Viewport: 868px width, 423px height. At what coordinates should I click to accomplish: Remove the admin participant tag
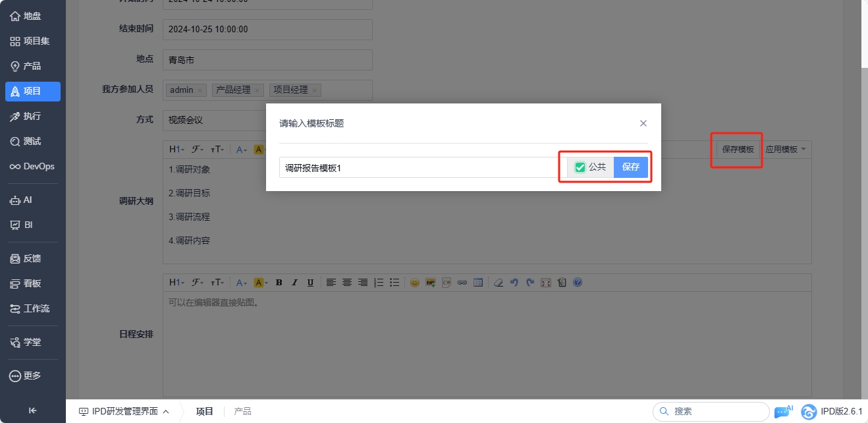coord(200,90)
